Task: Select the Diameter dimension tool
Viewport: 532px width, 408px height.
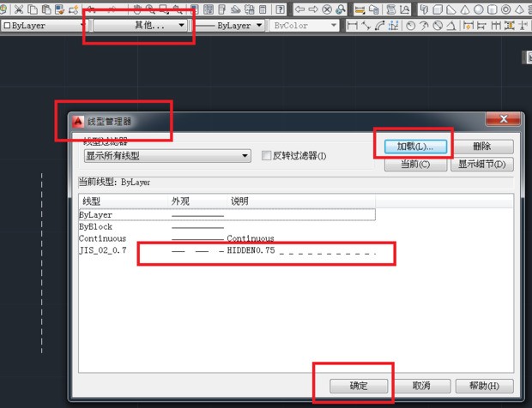Action: pos(438,26)
